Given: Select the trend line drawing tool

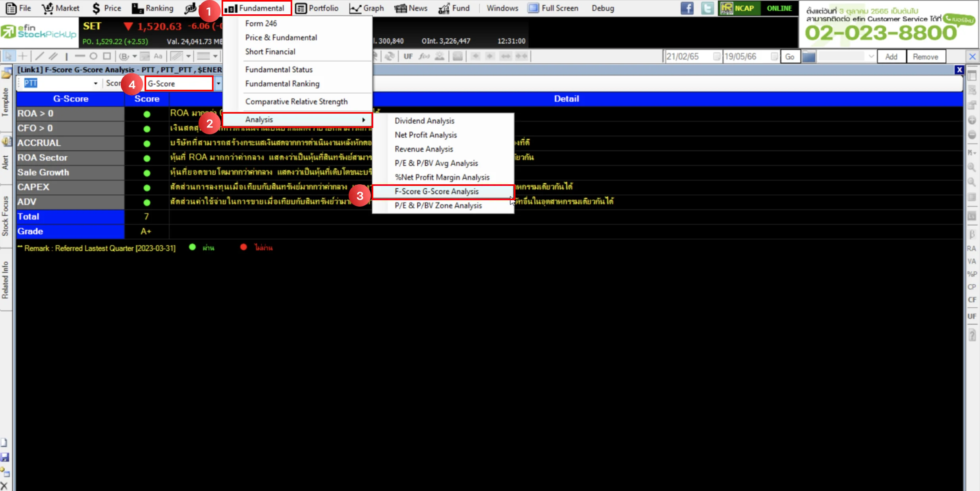Looking at the screenshot, I should [40, 56].
